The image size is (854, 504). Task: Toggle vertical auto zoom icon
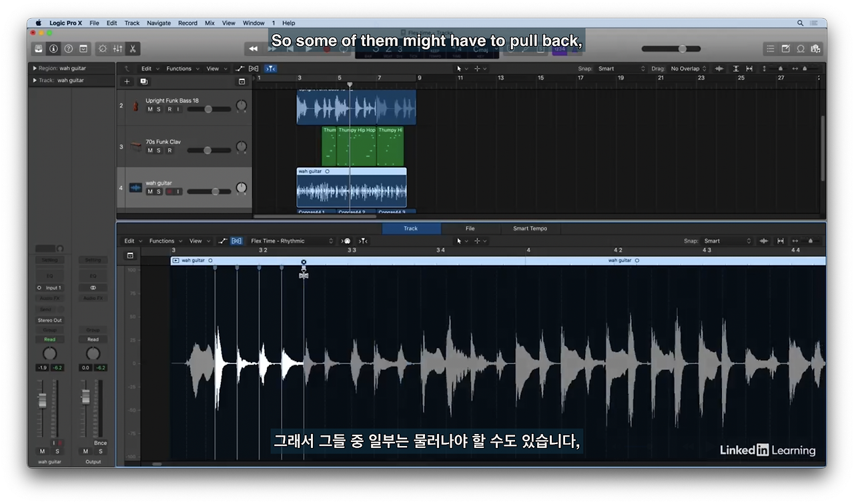point(736,69)
